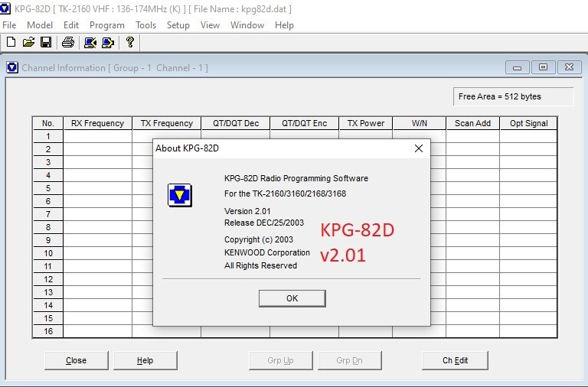Click RX Frequency cell for channel 4
This screenshot has height=387, width=588.
tap(97, 175)
